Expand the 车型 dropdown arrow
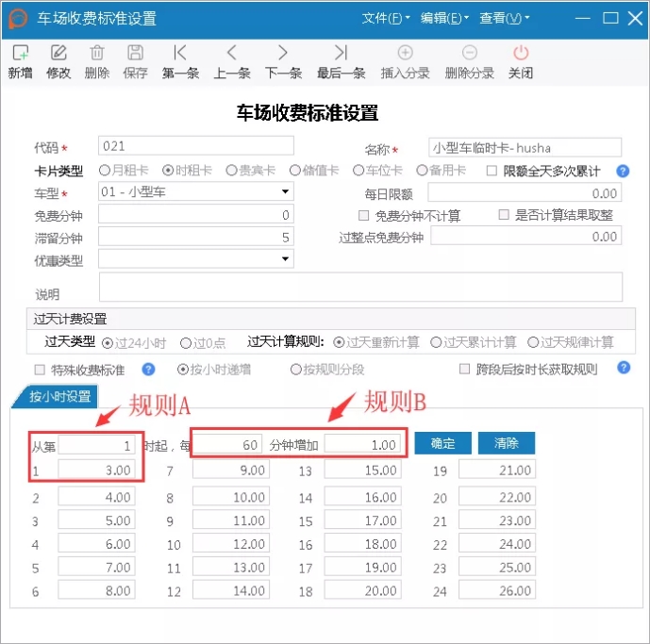 pos(285,191)
